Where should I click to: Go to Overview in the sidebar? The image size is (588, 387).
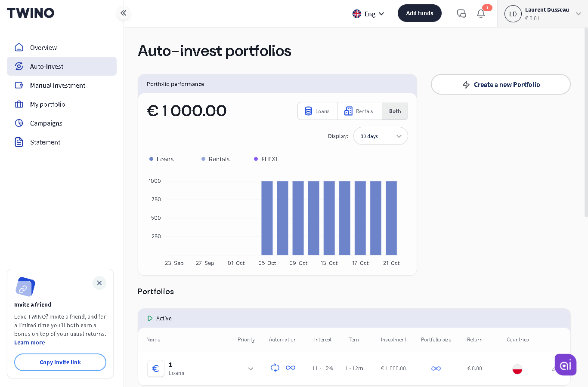pyautogui.click(x=62, y=47)
